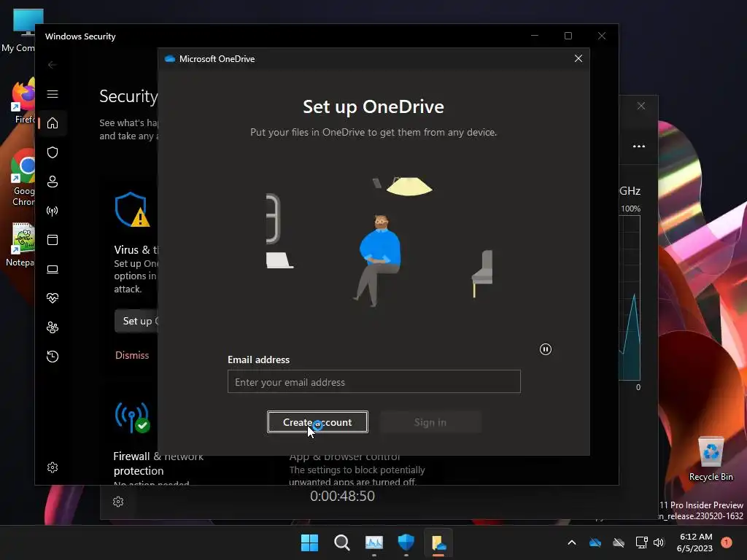Click the Virus & threat shield warning icon
This screenshot has width=747, height=560.
pos(131,209)
